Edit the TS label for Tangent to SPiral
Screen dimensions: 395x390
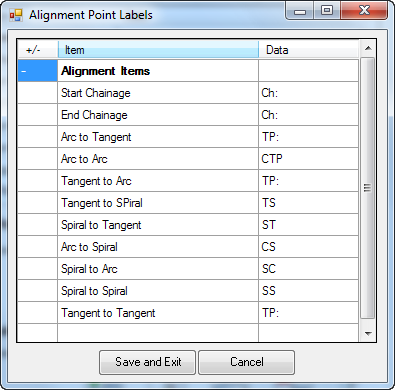click(308, 203)
